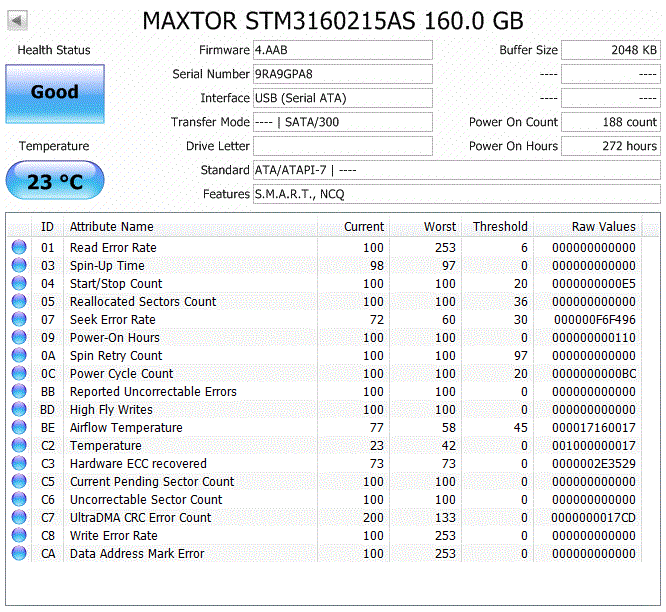Click the previous disk arrow button

pos(19,21)
